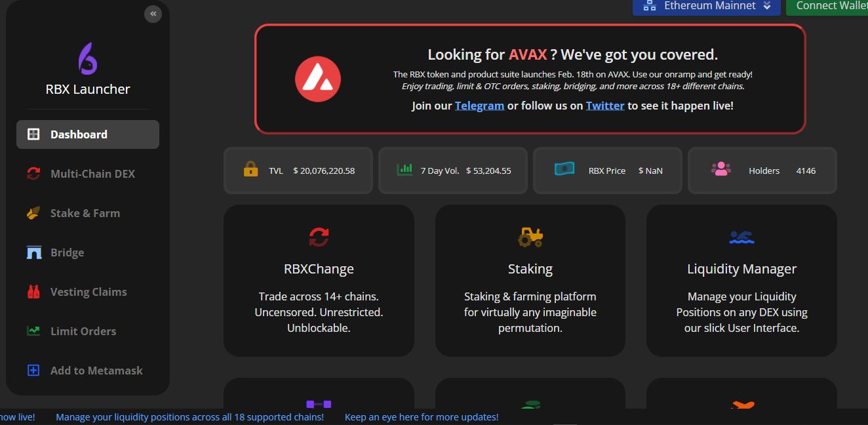The width and height of the screenshot is (868, 425).
Task: Open the Bridge page
Action: [88, 253]
